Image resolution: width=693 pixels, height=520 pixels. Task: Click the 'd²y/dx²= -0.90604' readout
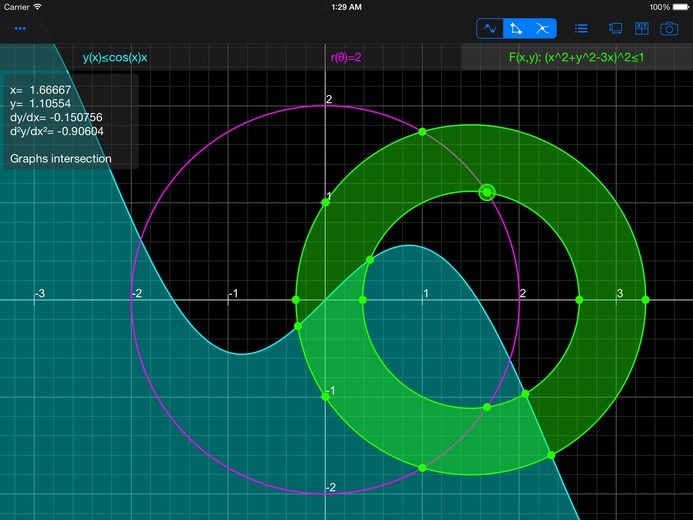(x=57, y=131)
